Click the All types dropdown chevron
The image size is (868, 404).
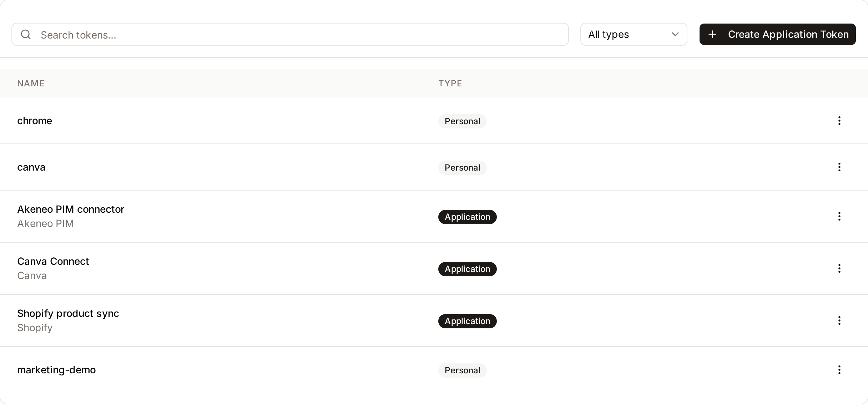point(675,34)
